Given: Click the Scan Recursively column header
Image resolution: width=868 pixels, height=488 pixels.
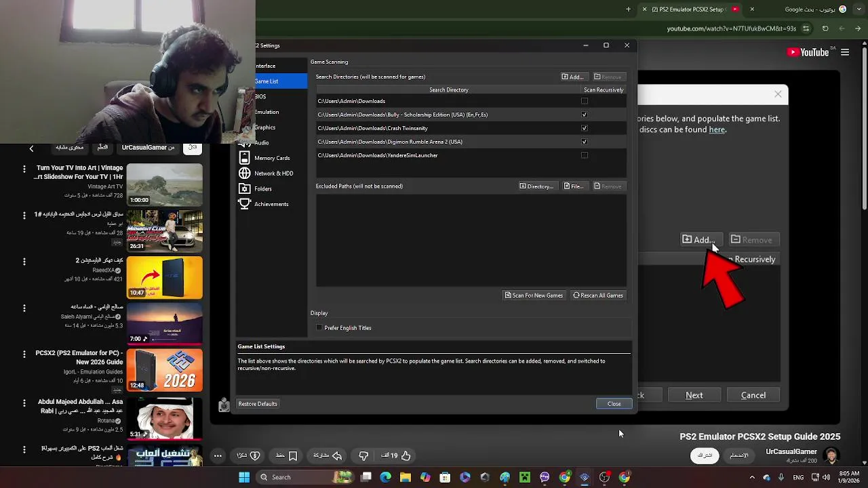Looking at the screenshot, I should (x=603, y=89).
